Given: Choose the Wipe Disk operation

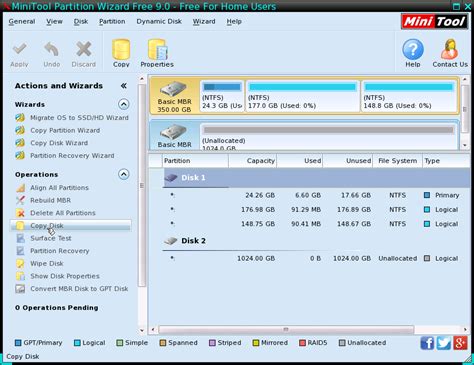Looking at the screenshot, I should (47, 264).
